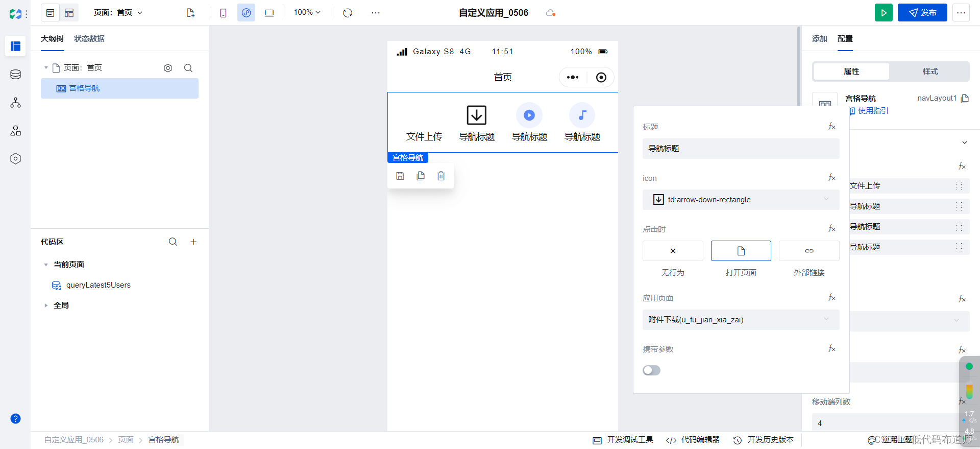Click the cloud sync status icon

(x=550, y=13)
